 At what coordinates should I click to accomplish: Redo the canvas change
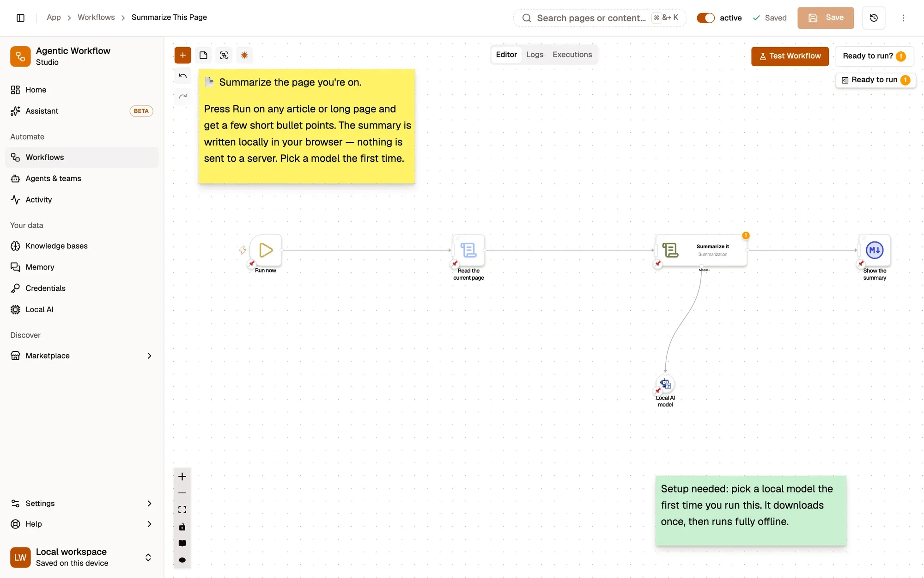182,96
